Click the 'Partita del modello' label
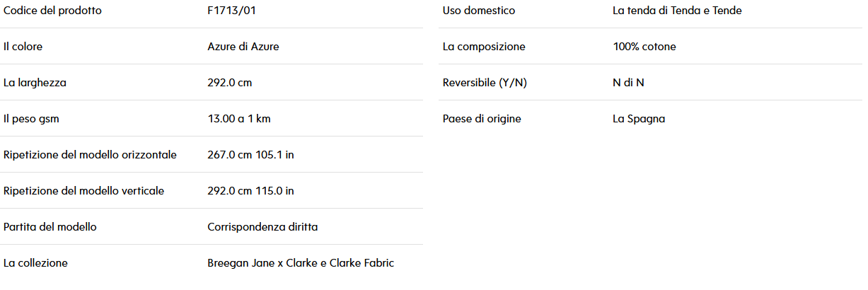Image resolution: width=868 pixels, height=290 pixels. [x=50, y=227]
